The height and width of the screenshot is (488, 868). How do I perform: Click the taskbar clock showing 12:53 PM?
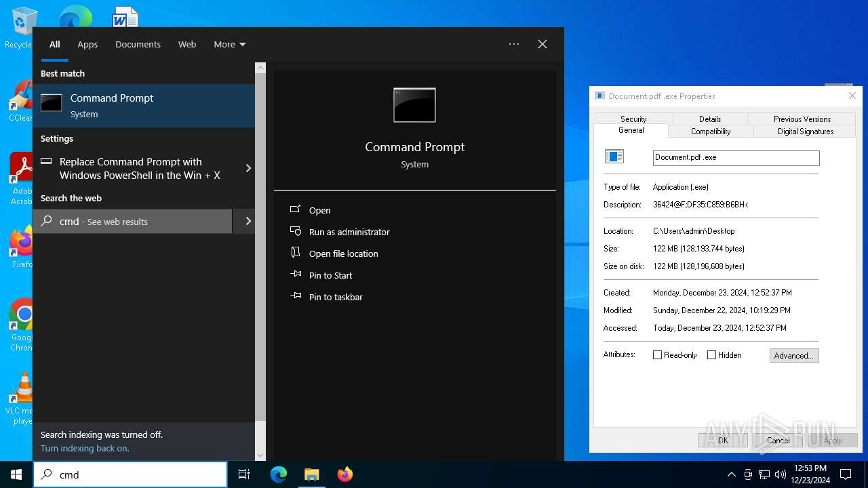pos(810,474)
